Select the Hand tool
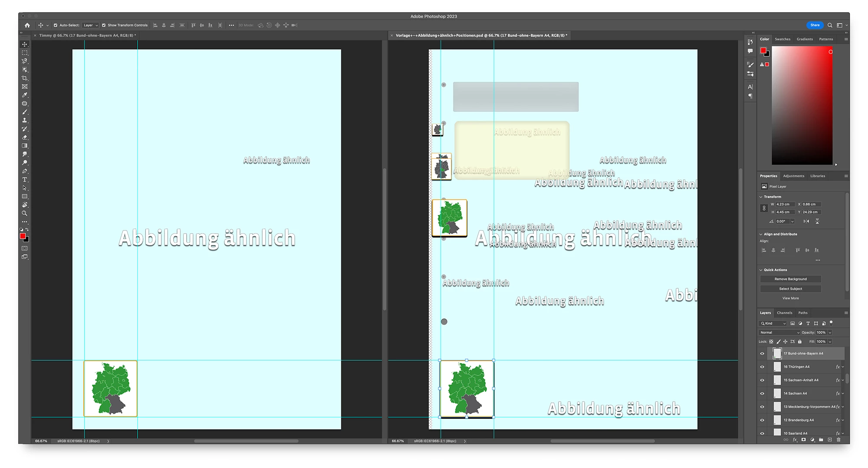Image resolution: width=868 pixels, height=468 pixels. [x=25, y=205]
